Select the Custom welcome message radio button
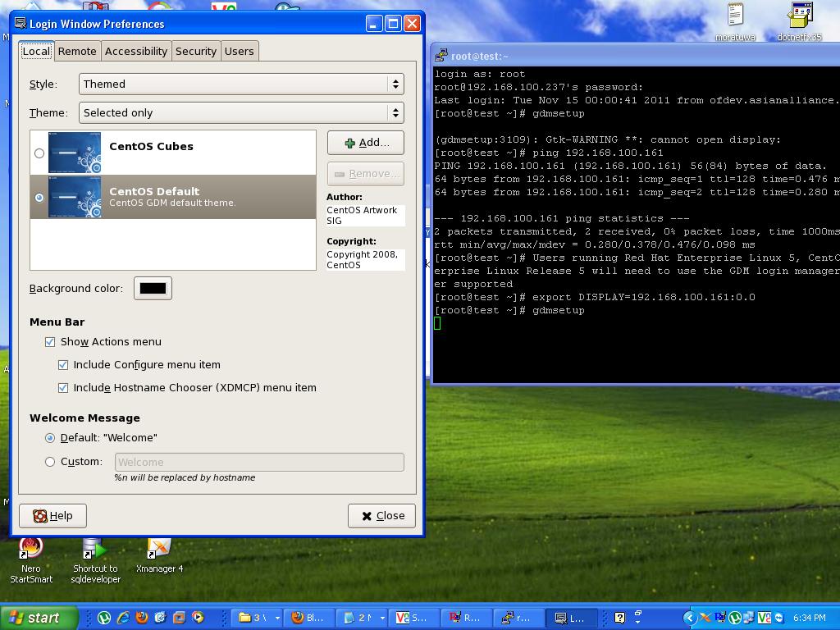The height and width of the screenshot is (630, 840). coord(49,461)
